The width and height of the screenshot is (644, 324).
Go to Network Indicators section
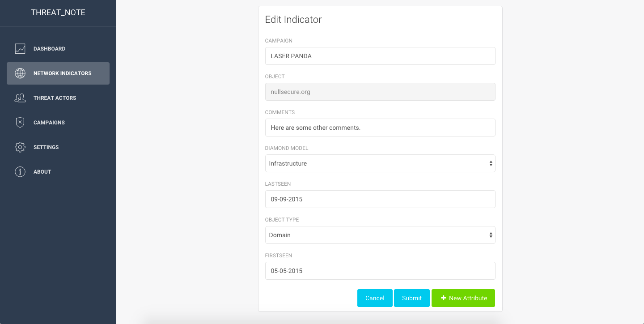[58, 73]
